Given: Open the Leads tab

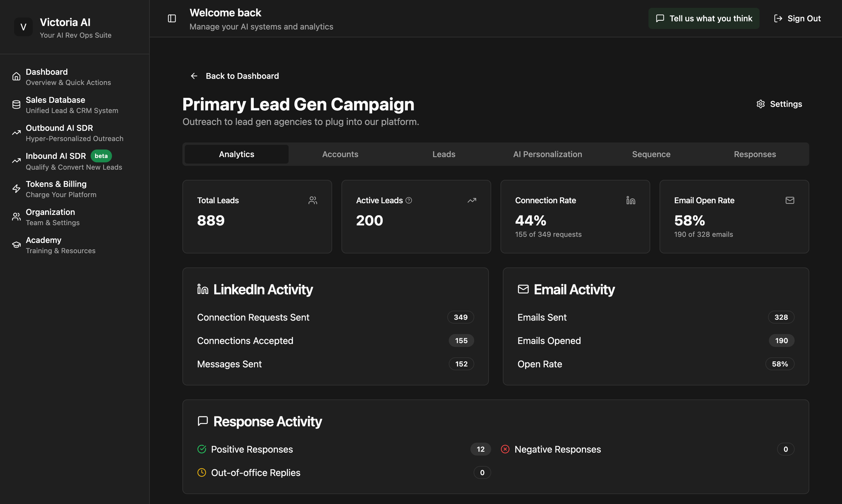Looking at the screenshot, I should [444, 154].
